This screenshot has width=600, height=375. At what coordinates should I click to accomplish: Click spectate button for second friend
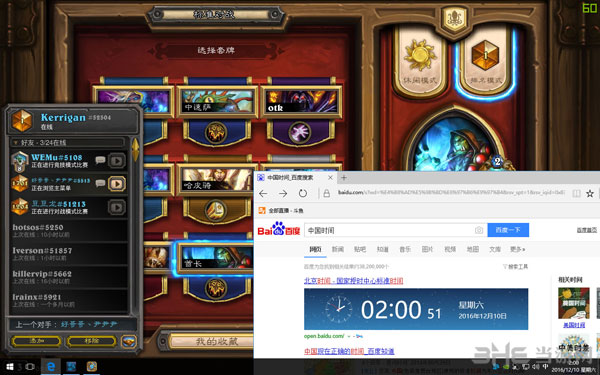click(x=117, y=184)
